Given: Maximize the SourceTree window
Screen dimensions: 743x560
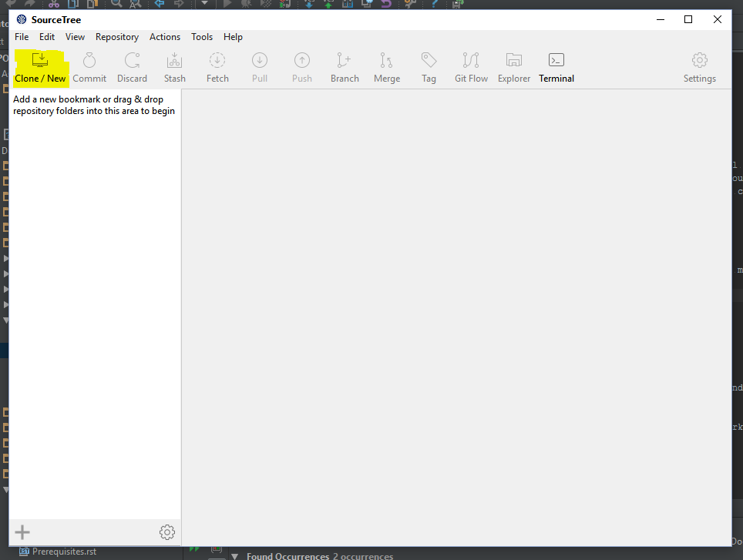Looking at the screenshot, I should (x=688, y=19).
